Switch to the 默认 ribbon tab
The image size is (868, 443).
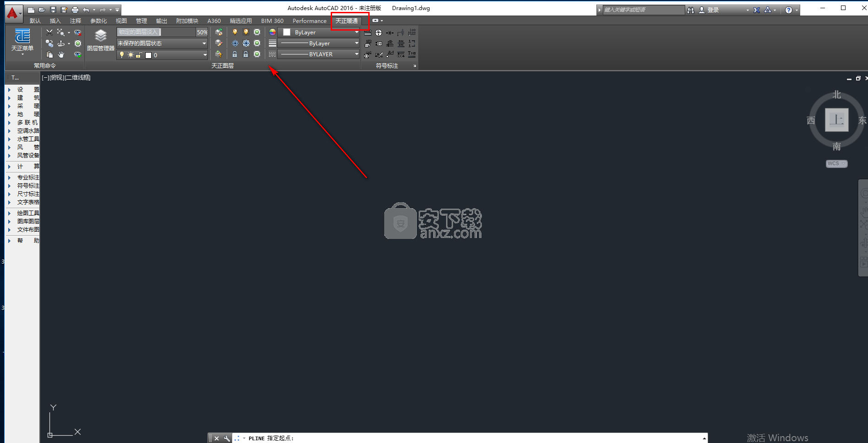35,21
